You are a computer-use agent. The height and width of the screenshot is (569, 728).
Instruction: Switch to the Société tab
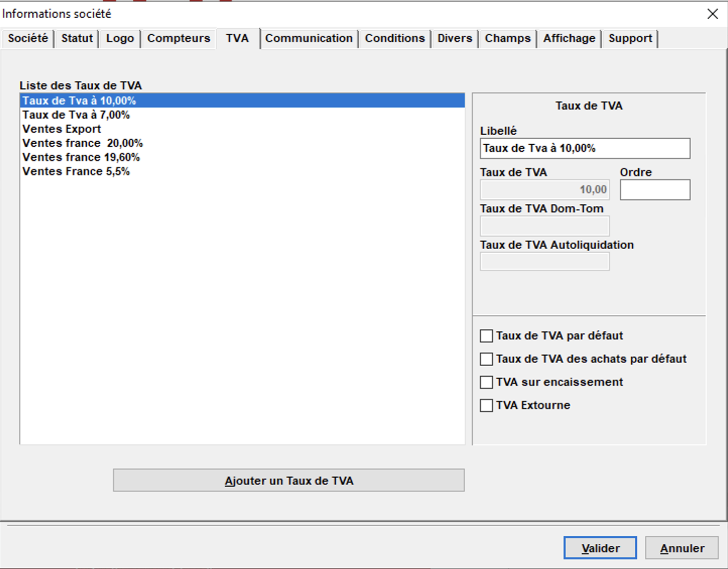click(28, 38)
